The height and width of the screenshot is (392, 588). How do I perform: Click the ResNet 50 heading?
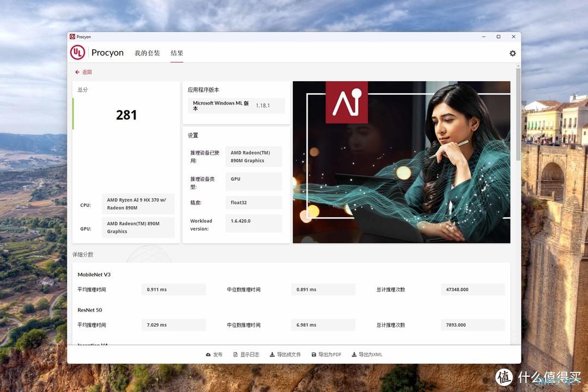pos(90,310)
